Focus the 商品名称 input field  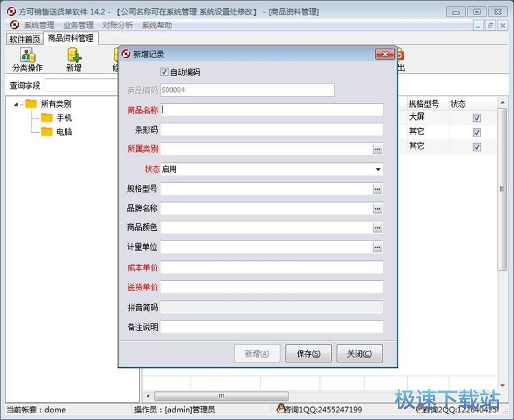point(272,110)
